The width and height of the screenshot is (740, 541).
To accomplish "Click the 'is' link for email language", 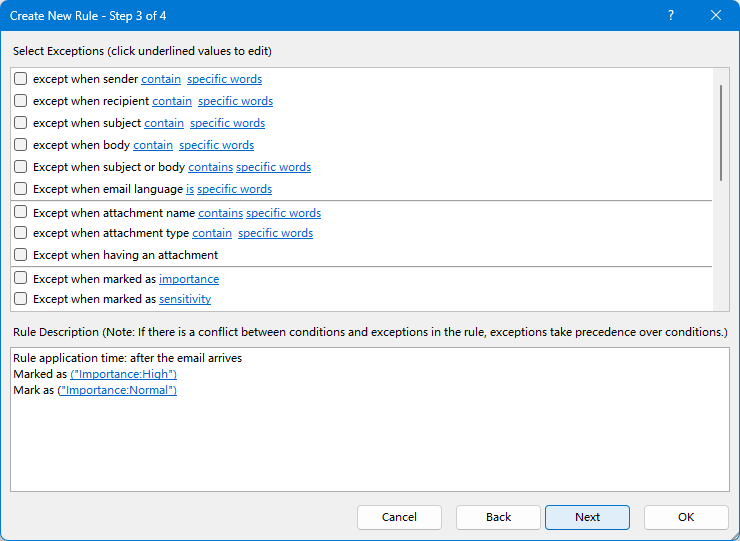I will point(190,189).
